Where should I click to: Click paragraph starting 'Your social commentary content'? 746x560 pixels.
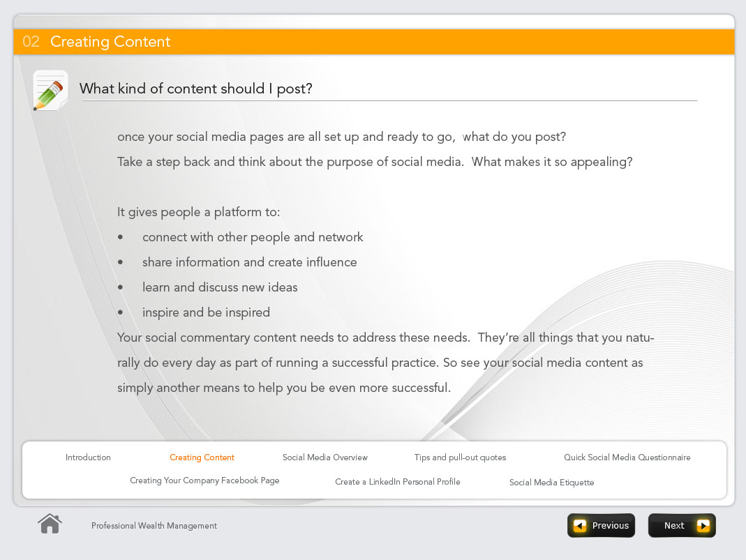(x=385, y=363)
